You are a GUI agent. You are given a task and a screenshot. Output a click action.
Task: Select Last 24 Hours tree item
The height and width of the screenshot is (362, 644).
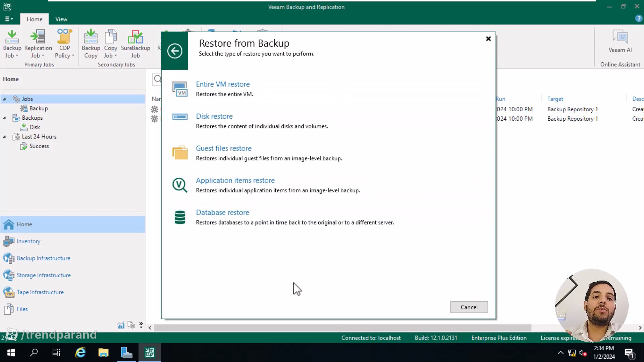[x=39, y=136]
